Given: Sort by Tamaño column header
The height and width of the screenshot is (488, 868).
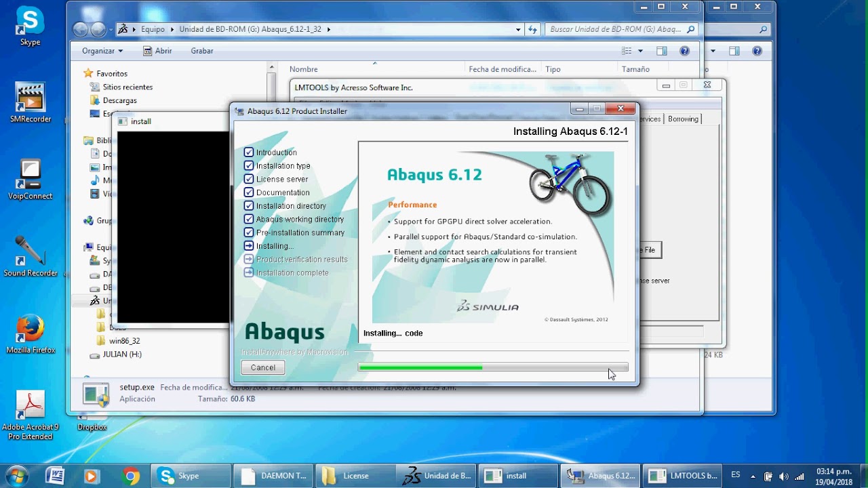Looking at the screenshot, I should (635, 69).
